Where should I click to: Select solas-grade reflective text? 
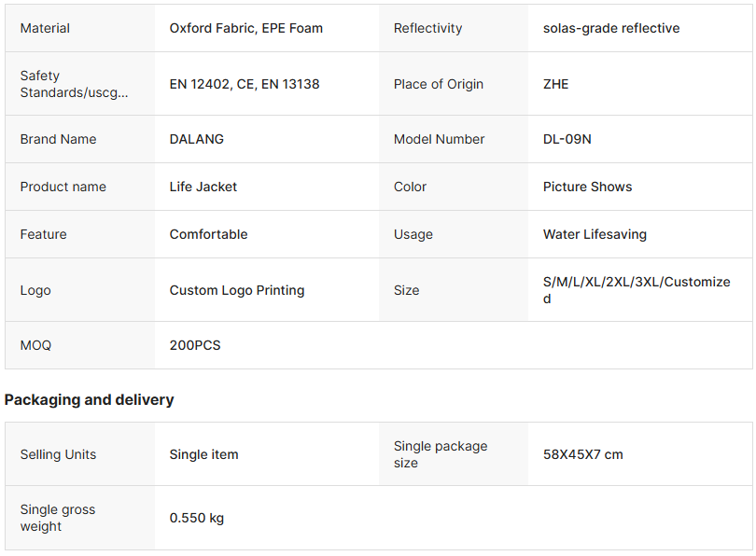point(610,28)
